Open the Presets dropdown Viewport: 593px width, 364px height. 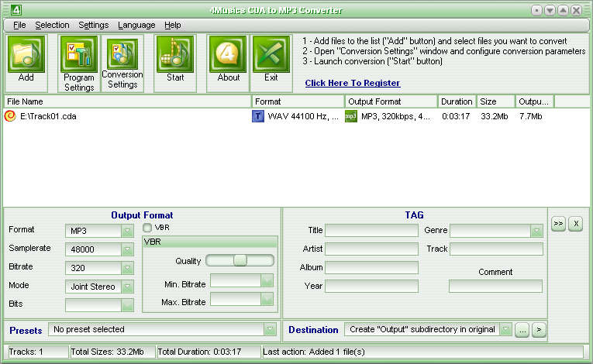(270, 329)
